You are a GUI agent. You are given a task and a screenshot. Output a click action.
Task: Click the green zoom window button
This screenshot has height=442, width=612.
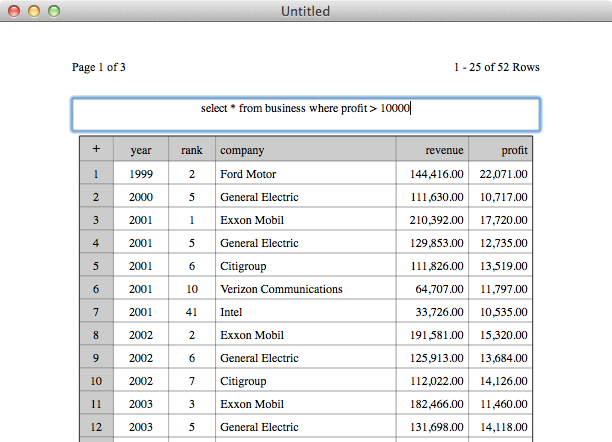pyautogui.click(x=54, y=11)
